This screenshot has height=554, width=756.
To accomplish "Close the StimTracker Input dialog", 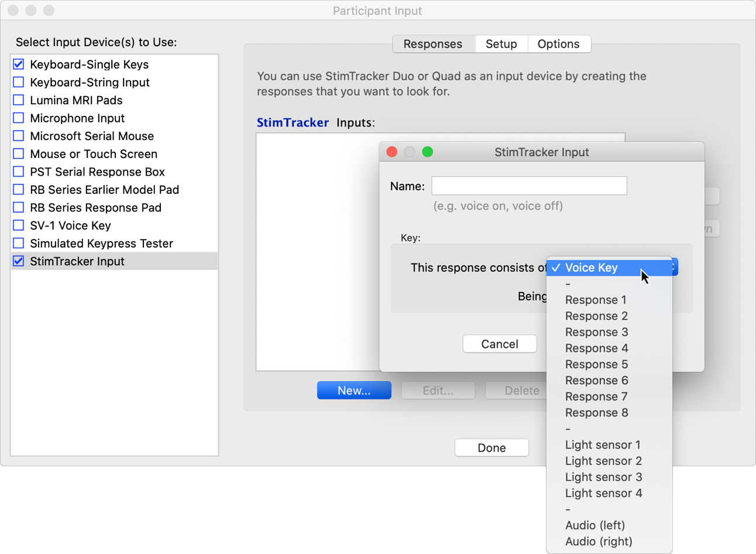I will click(392, 152).
